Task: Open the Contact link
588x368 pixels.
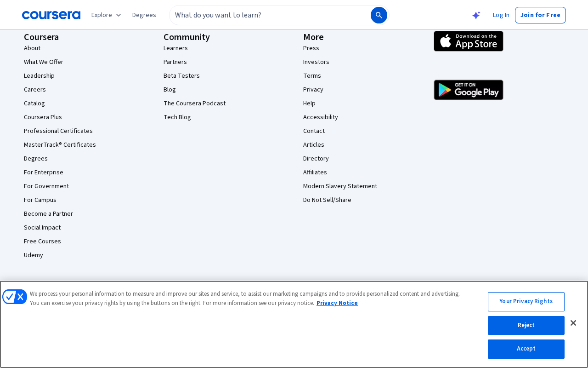Action: click(314, 131)
